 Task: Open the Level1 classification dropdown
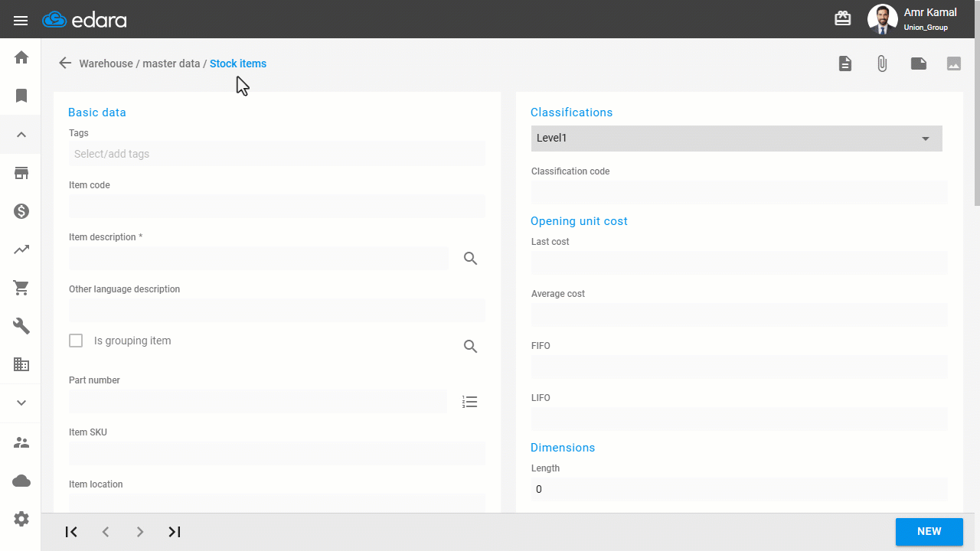coord(737,139)
